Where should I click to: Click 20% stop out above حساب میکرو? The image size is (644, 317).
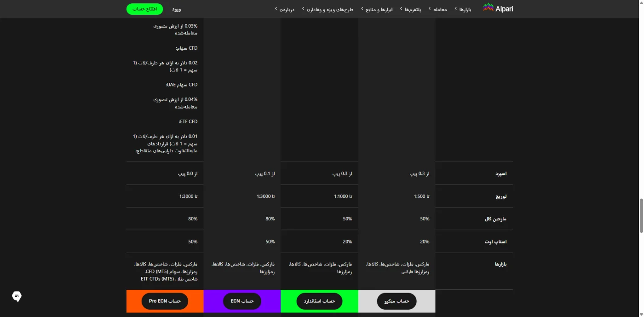pos(425,242)
